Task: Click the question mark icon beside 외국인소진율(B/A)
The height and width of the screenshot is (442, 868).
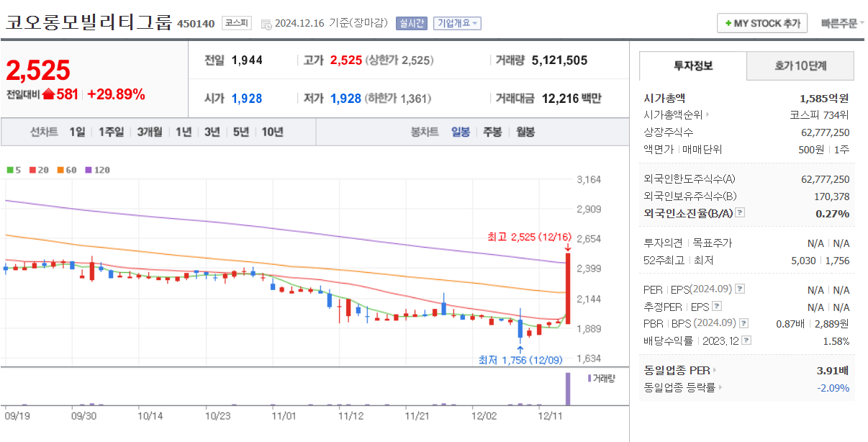Action: (x=740, y=213)
